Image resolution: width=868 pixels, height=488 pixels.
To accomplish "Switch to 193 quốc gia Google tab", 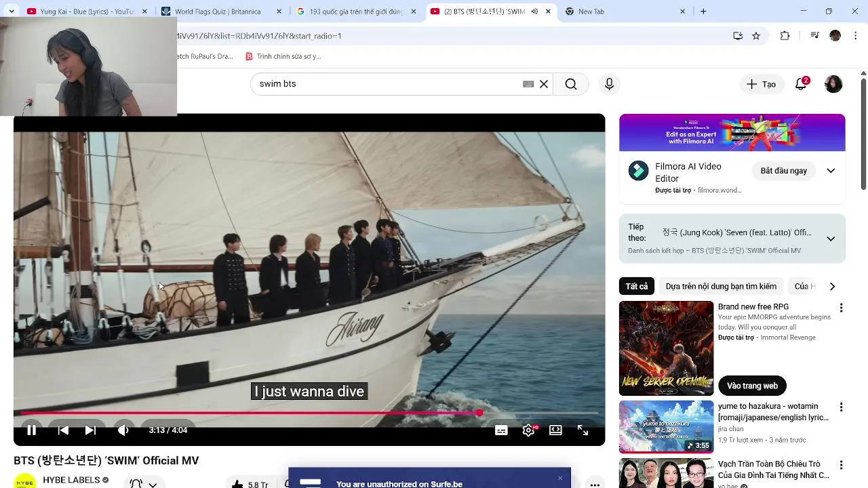I will pyautogui.click(x=359, y=12).
